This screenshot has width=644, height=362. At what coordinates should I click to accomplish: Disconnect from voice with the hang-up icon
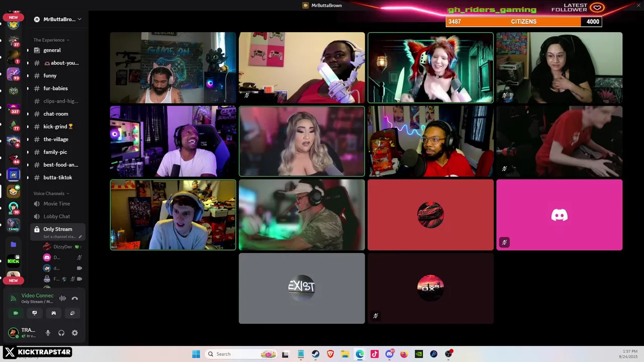[75, 298]
